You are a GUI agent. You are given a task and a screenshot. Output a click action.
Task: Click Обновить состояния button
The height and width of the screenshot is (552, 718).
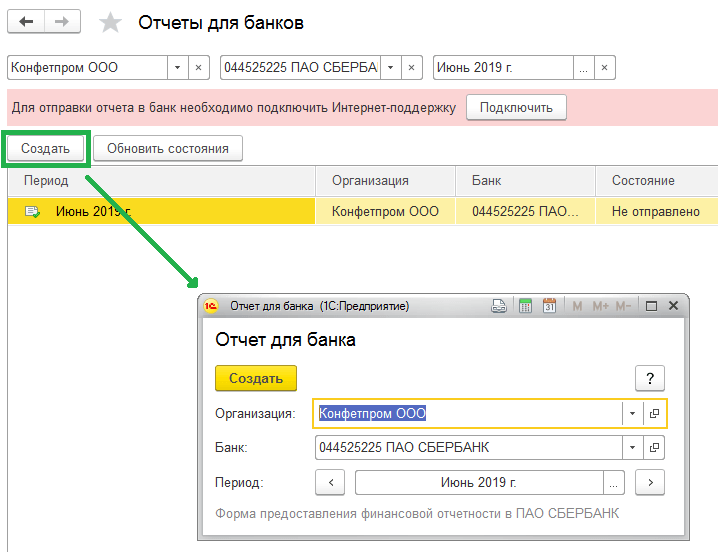click(168, 149)
